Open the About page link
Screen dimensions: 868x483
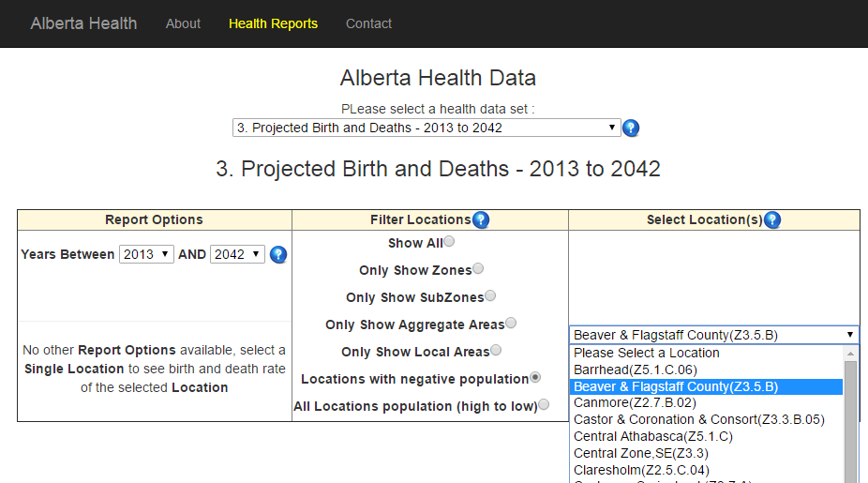click(x=183, y=23)
